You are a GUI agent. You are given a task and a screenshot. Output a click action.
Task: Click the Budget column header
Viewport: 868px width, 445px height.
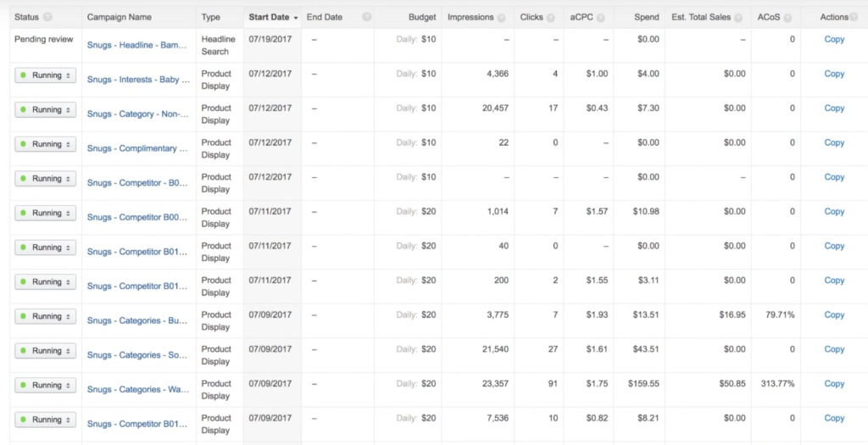(x=422, y=17)
